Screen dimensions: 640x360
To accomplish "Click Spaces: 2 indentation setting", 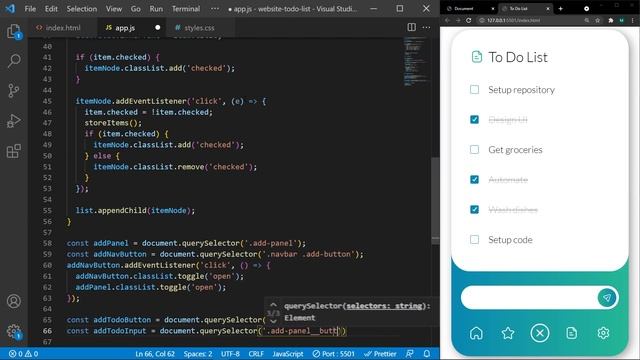I will pyautogui.click(x=198, y=354).
